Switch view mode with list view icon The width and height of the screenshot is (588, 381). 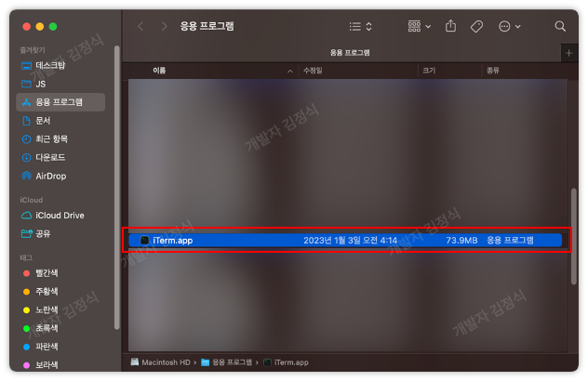point(360,26)
